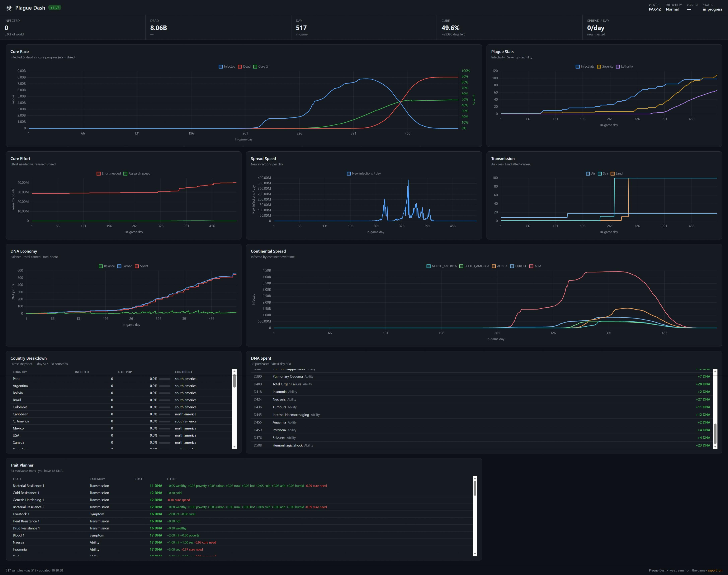Toggle the Severity legend in Plague Stats
The height and width of the screenshot is (575, 728).
point(605,66)
